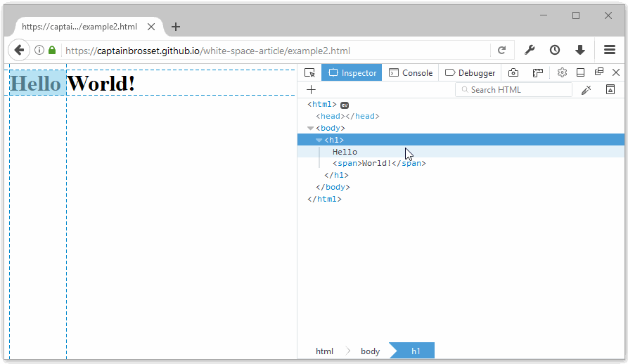This screenshot has width=628, height=364.
Task: Select the span World! node in the tree
Action: tap(379, 163)
